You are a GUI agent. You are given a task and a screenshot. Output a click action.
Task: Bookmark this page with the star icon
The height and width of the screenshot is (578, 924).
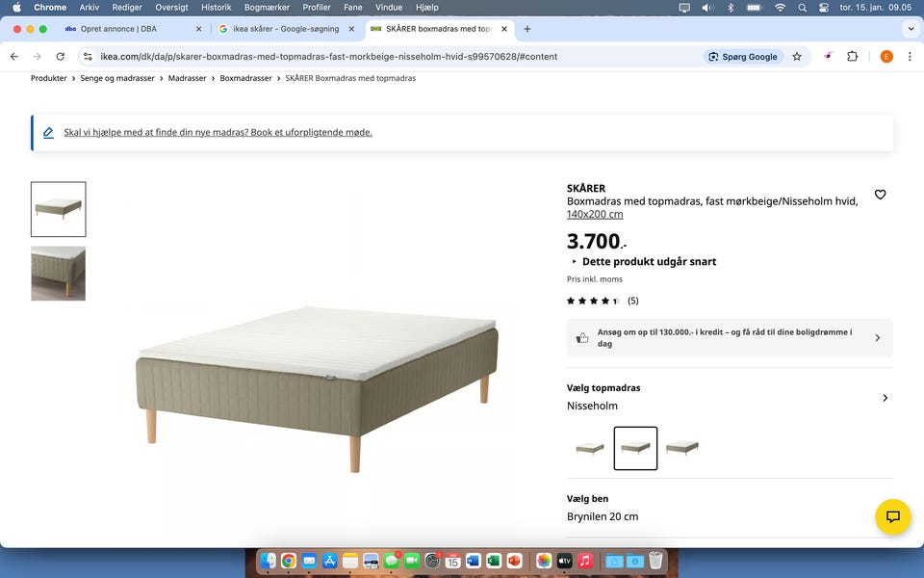coord(797,57)
